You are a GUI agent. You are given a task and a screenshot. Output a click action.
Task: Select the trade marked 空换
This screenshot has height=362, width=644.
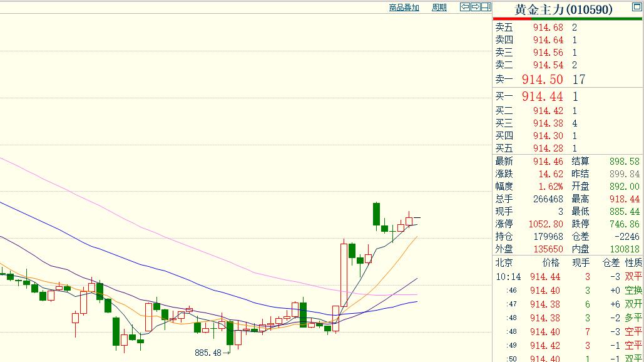pyautogui.click(x=633, y=291)
